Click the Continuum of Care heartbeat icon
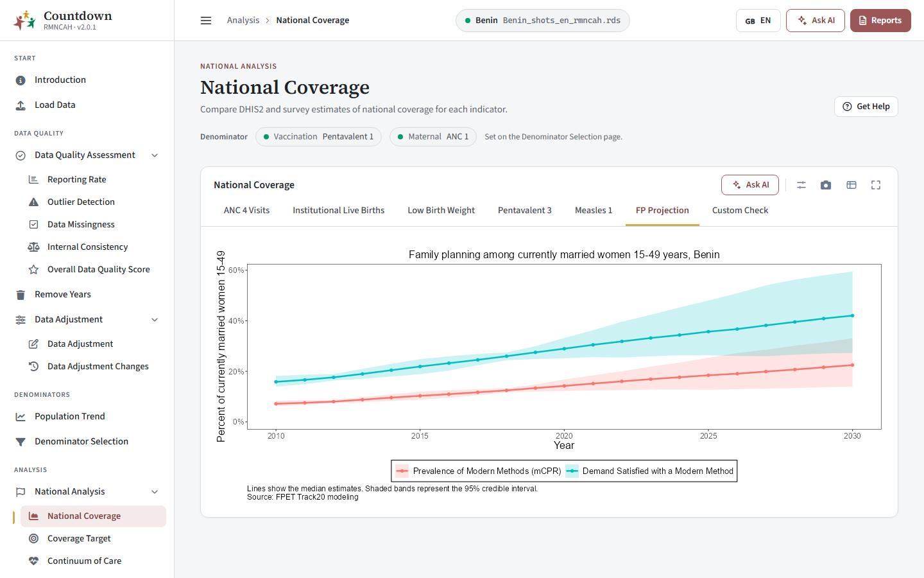Screen dimensions: 924x578 [33, 561]
